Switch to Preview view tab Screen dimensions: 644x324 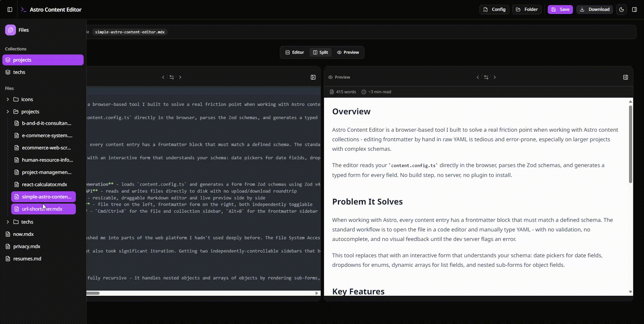348,52
